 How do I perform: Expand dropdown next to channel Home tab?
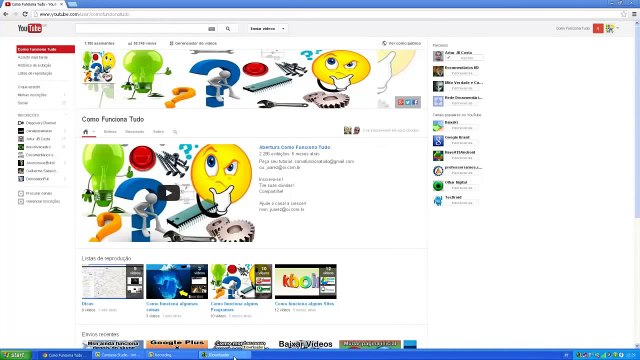(x=93, y=132)
